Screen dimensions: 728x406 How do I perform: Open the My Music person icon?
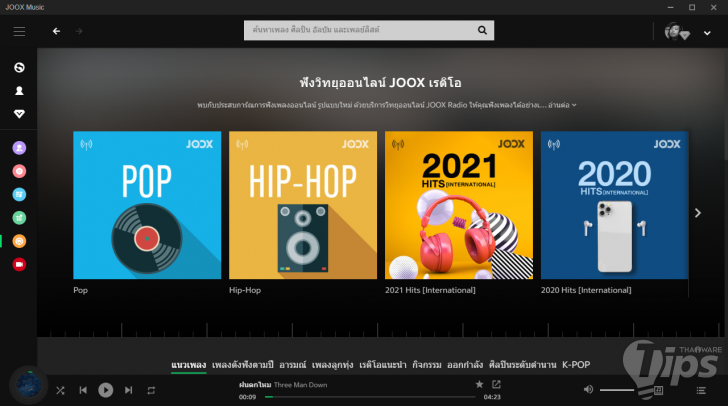click(19, 91)
